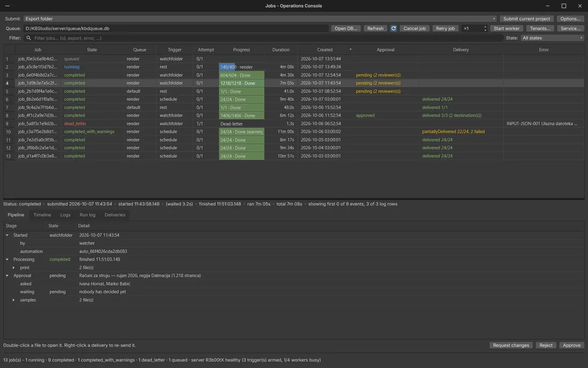Focus the Filter jobs search field

(263, 38)
